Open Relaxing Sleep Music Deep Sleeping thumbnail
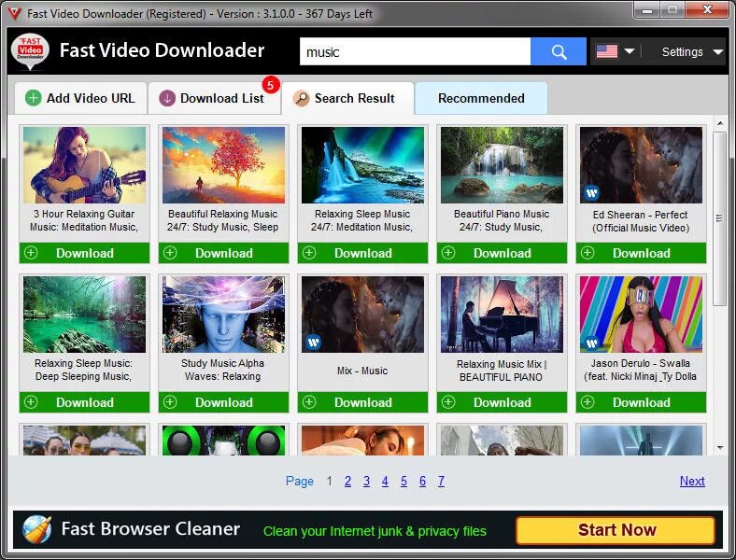The width and height of the screenshot is (736, 560). [84, 315]
